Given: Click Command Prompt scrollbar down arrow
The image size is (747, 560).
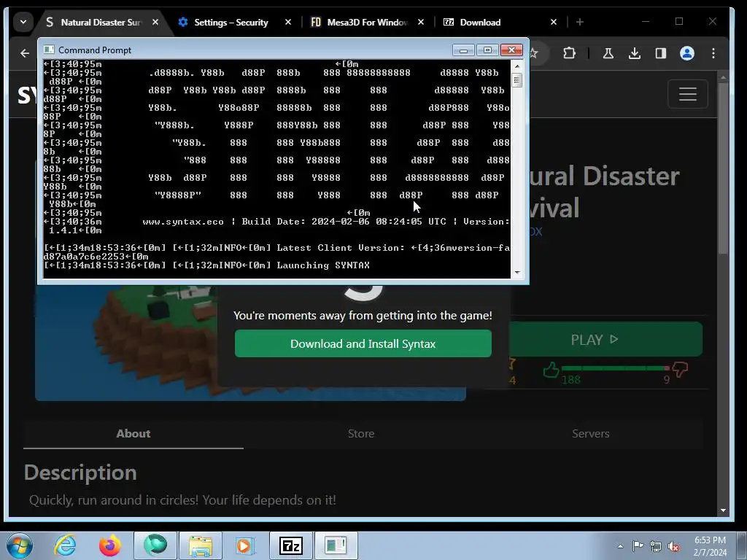Looking at the screenshot, I should 517,273.
